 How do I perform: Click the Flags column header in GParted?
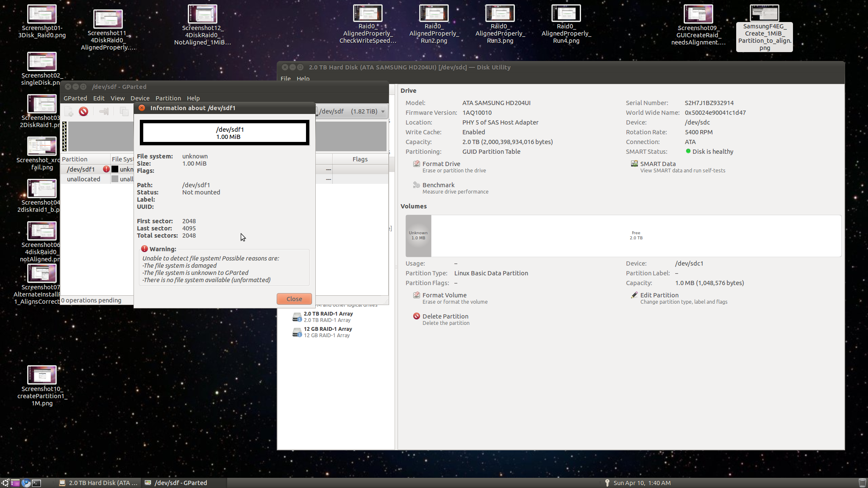pos(360,159)
